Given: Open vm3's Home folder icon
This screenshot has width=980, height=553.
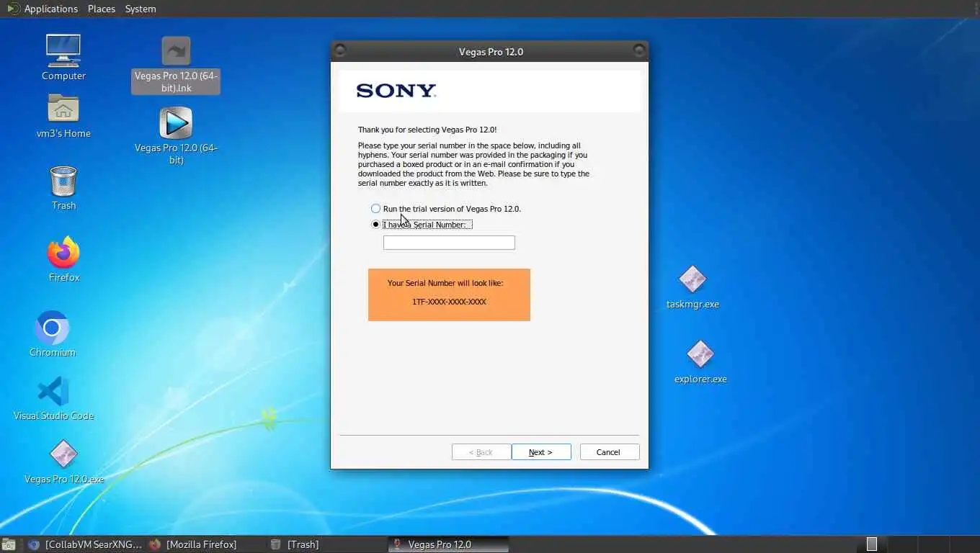Looking at the screenshot, I should pos(63,109).
